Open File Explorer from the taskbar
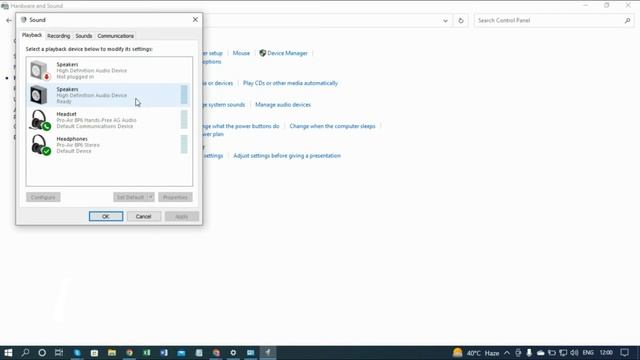The image size is (640, 360). [112, 353]
